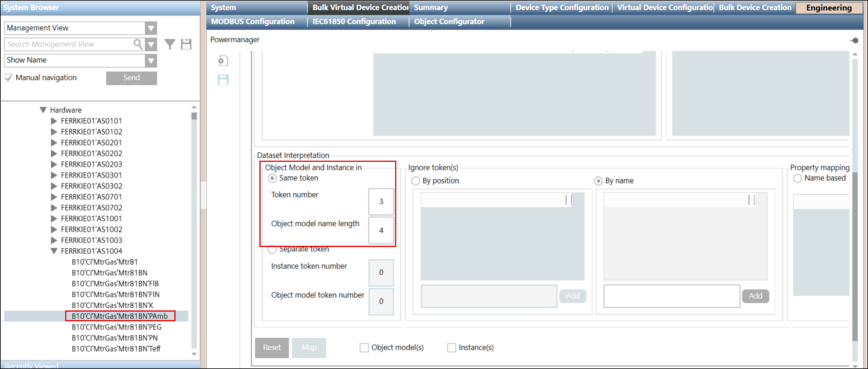Open the Management View dropdown
This screenshot has height=369, width=868.
pyautogui.click(x=151, y=28)
